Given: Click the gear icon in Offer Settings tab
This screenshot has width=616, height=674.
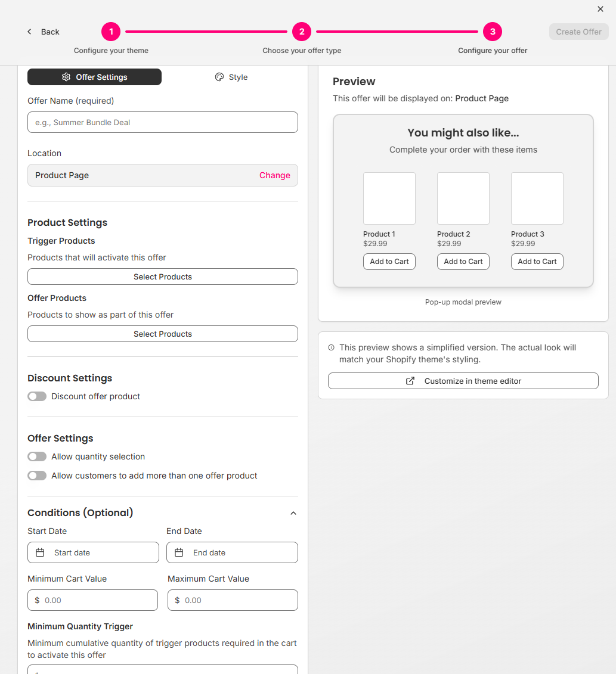Looking at the screenshot, I should (x=66, y=77).
